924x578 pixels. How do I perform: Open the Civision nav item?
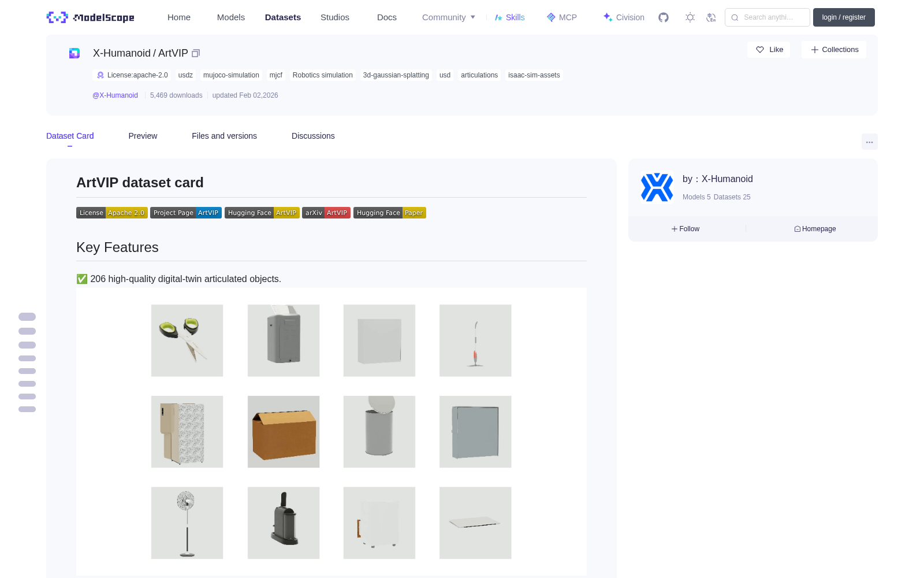[624, 17]
